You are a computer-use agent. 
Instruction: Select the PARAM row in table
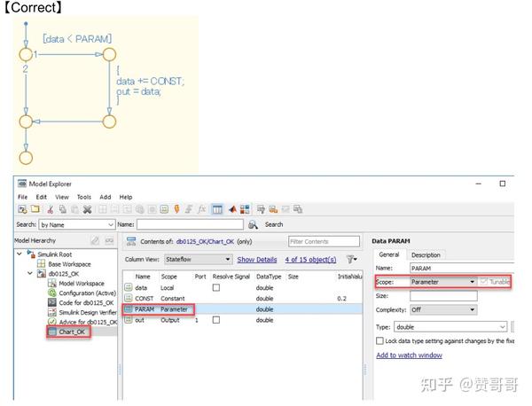click(x=242, y=309)
